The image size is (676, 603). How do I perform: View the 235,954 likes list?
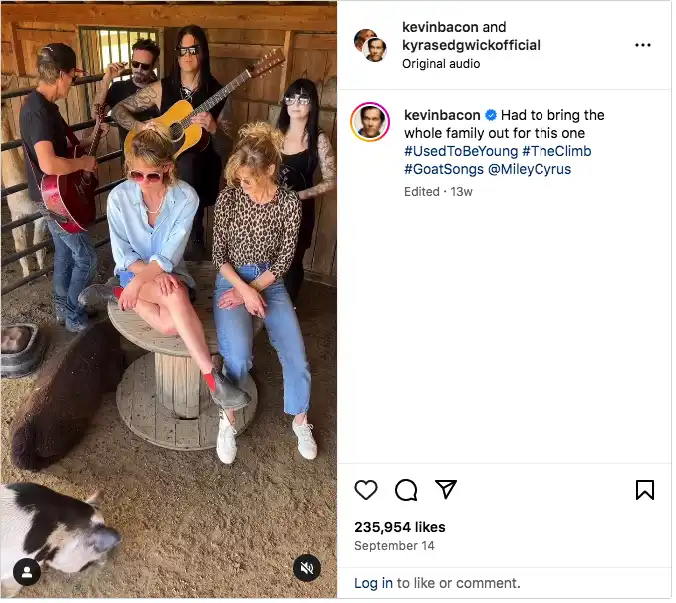(400, 527)
